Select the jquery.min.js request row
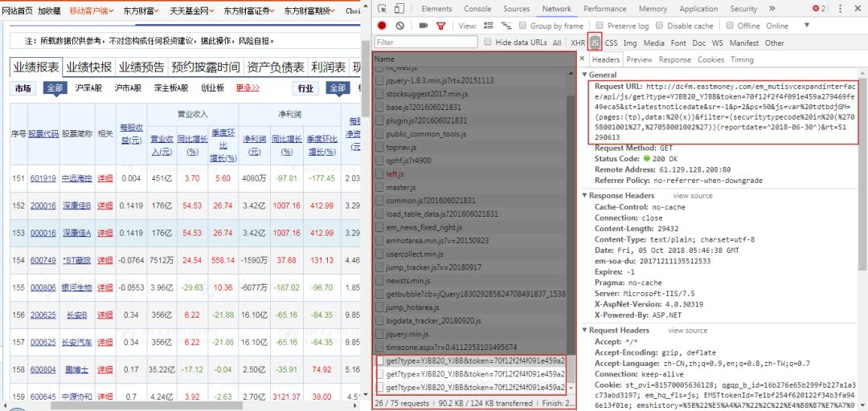Viewport: 868px width, 411px height. 470,334
